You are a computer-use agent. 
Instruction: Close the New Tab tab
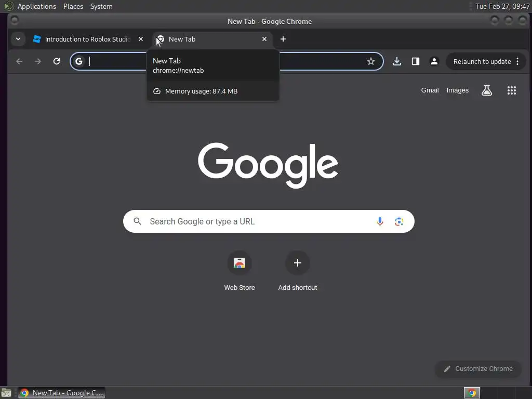[264, 39]
